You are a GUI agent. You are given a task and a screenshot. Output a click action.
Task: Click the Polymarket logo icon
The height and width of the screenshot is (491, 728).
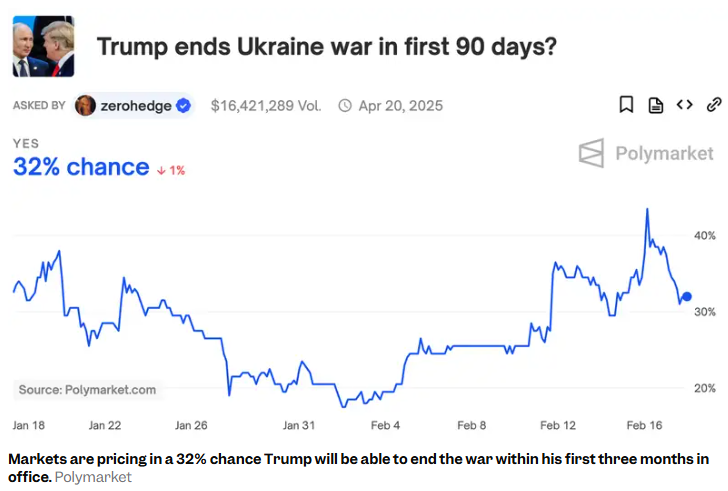click(592, 153)
